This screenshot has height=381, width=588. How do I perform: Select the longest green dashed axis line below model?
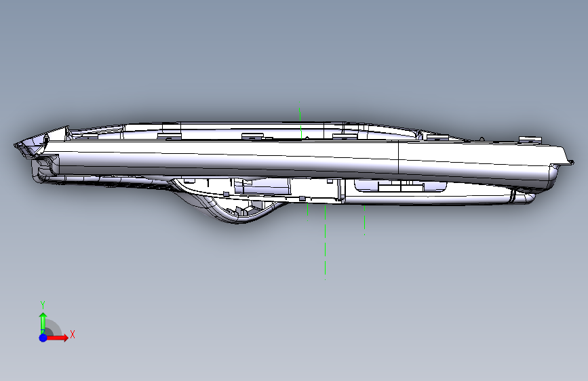point(325,242)
